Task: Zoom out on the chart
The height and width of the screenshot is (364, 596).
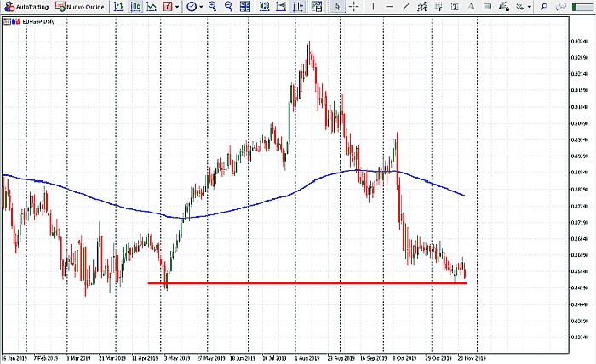Action: (229, 7)
